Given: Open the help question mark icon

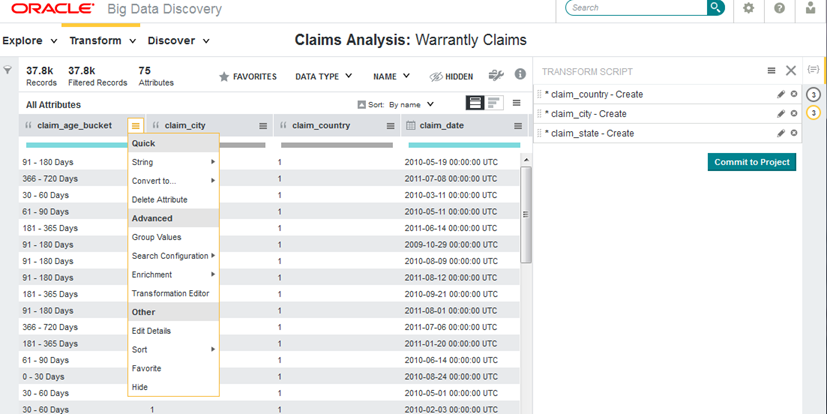Looking at the screenshot, I should point(780,8).
